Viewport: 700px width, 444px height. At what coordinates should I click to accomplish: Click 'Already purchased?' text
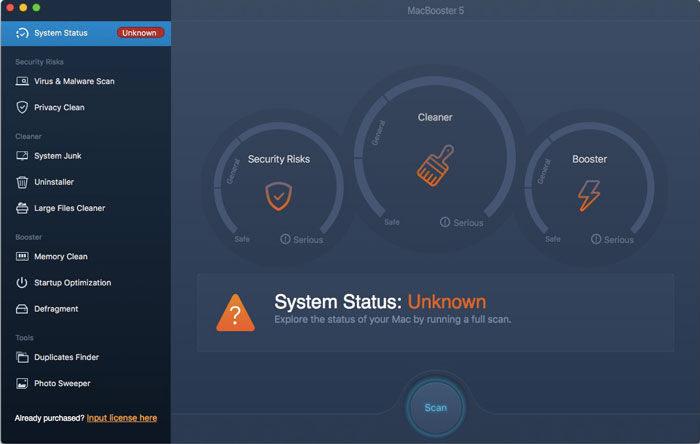[x=50, y=418]
